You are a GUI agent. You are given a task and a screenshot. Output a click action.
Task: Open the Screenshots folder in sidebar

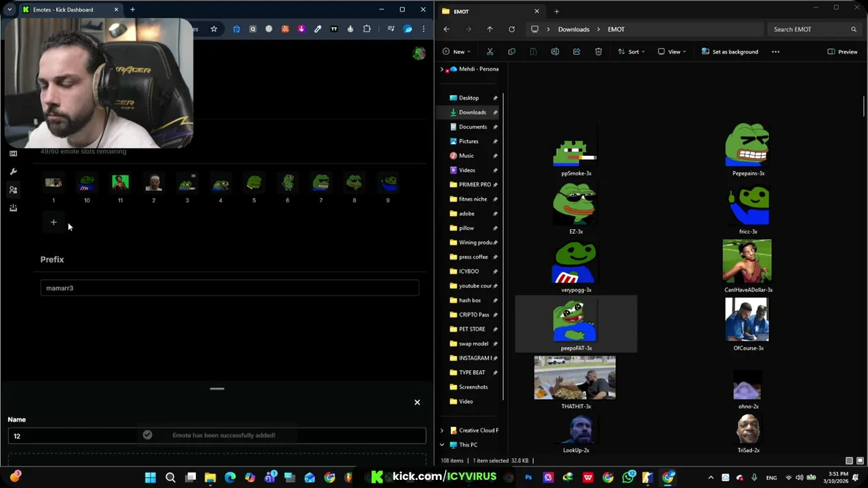pyautogui.click(x=473, y=387)
